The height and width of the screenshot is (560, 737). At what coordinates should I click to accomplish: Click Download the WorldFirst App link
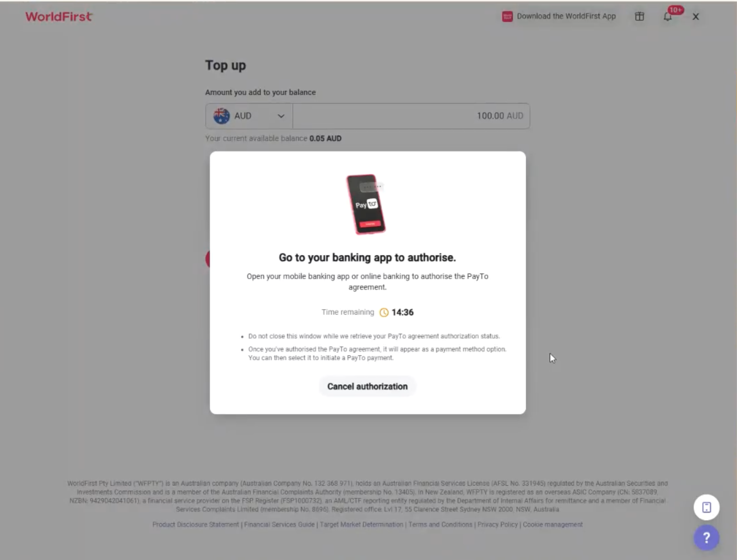[x=566, y=16]
